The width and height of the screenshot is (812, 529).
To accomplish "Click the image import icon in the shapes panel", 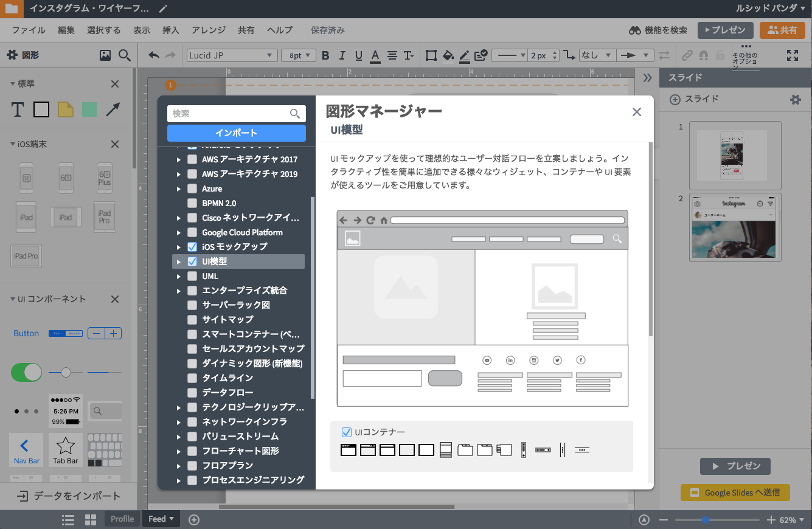I will [106, 55].
